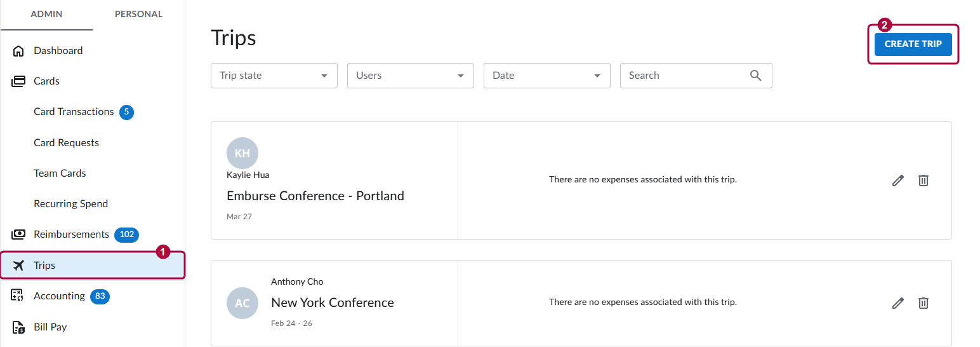Click the Dashboard home icon
The image size is (980, 347).
click(18, 51)
